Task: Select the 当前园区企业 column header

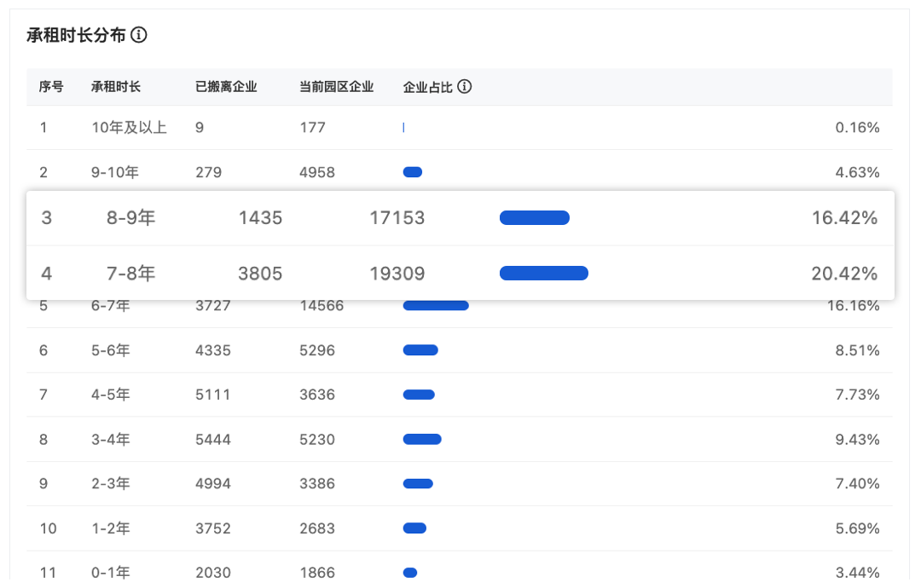Action: [x=336, y=87]
